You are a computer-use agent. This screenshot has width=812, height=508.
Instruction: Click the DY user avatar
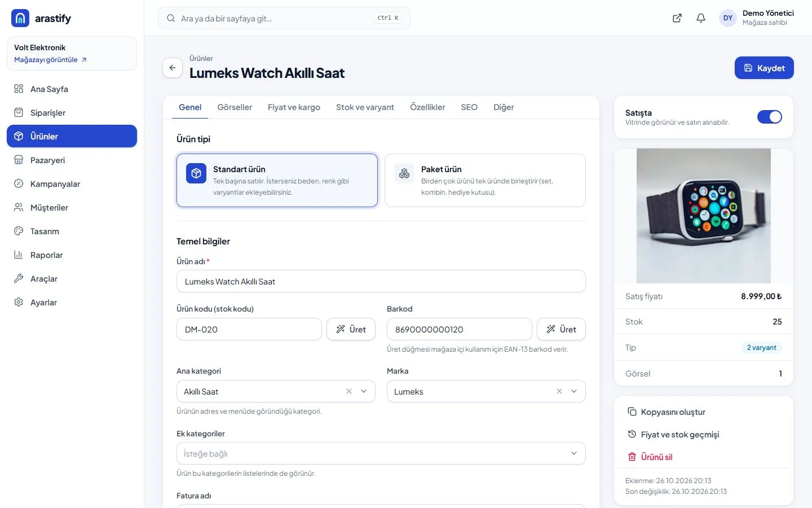pos(728,18)
